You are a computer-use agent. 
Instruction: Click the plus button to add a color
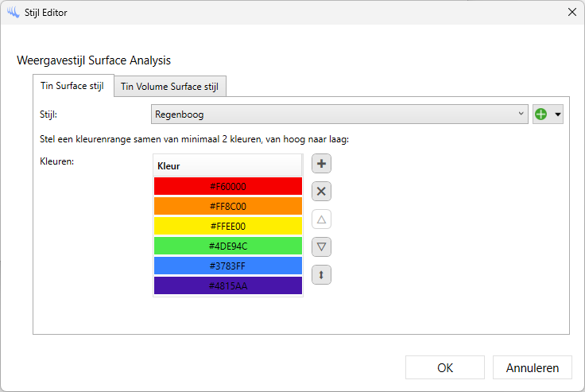[321, 164]
